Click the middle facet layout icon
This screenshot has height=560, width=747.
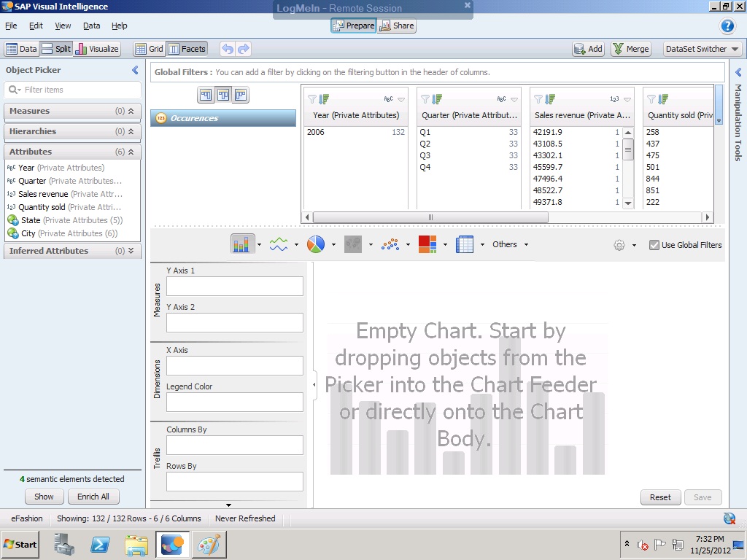coord(223,96)
